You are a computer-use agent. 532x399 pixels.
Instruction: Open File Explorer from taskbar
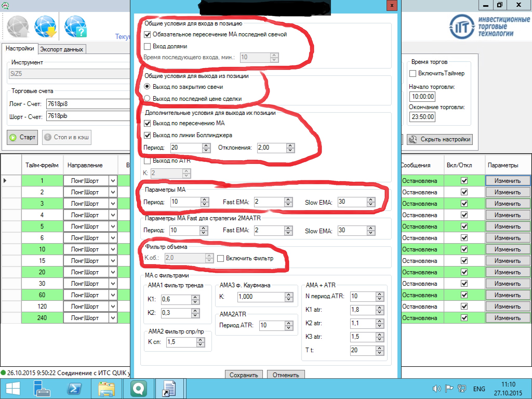[x=107, y=389]
